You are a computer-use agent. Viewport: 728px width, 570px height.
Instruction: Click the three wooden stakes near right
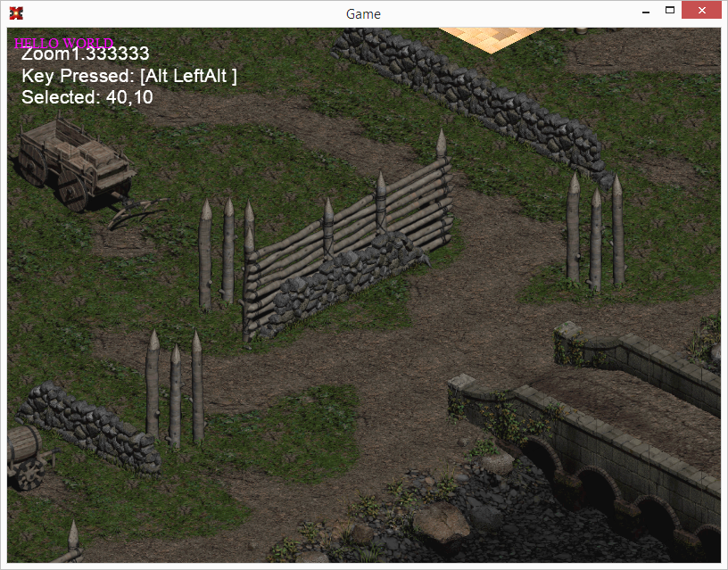point(595,231)
